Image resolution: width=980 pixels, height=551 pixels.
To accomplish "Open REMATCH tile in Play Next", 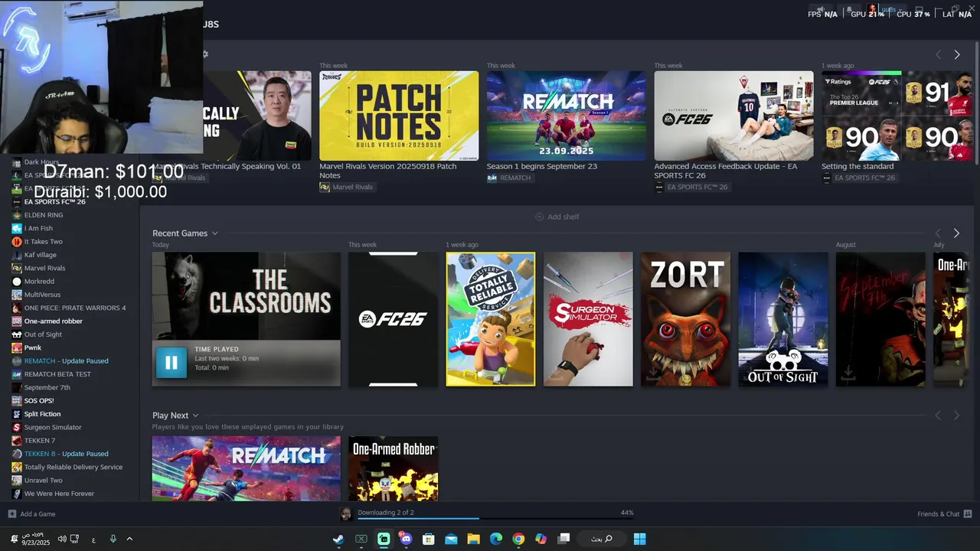I will tap(246, 468).
